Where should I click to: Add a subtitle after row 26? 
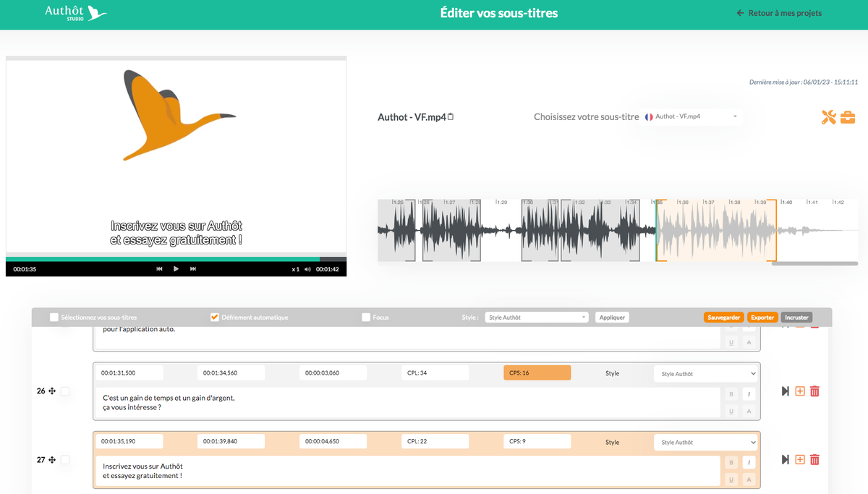click(x=800, y=391)
